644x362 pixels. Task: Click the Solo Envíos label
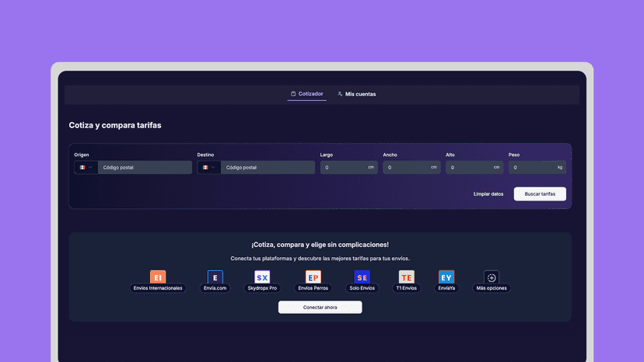point(362,288)
